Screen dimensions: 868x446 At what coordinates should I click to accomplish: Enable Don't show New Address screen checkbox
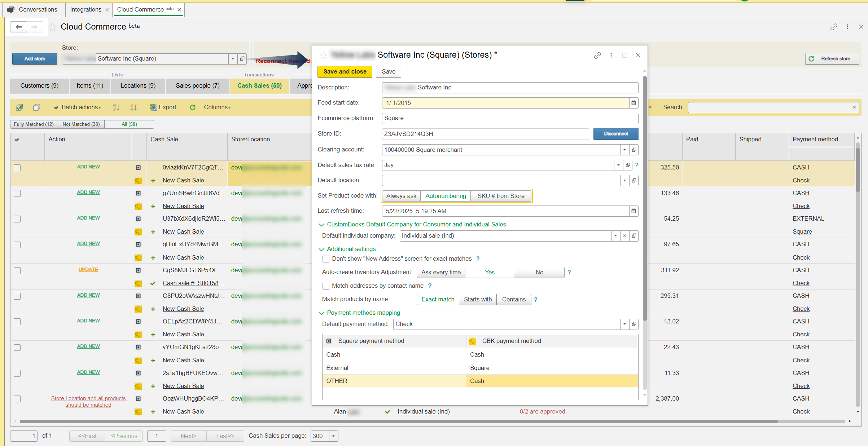[x=326, y=259]
